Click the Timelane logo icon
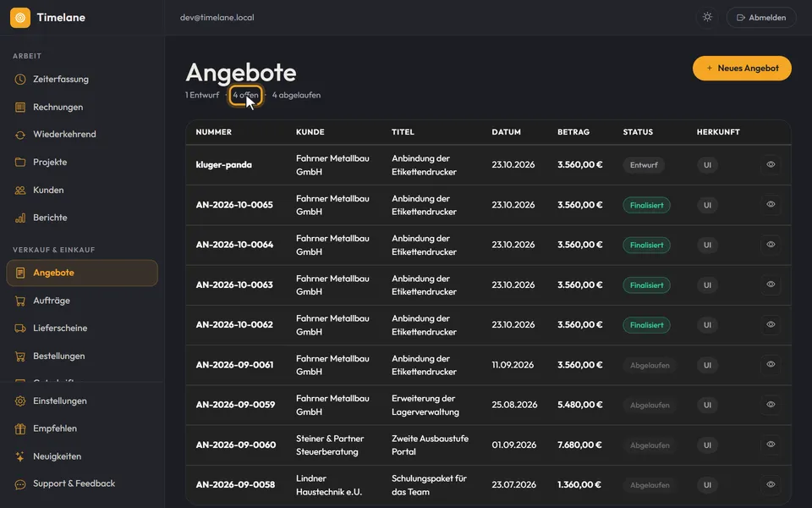The height and width of the screenshot is (508, 812). pyautogui.click(x=20, y=18)
